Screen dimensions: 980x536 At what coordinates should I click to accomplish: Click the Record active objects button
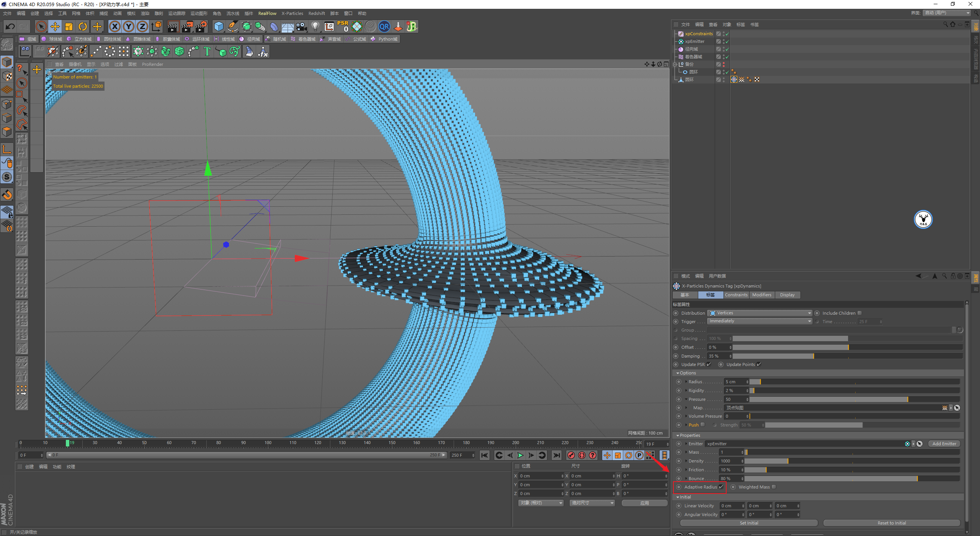click(571, 455)
